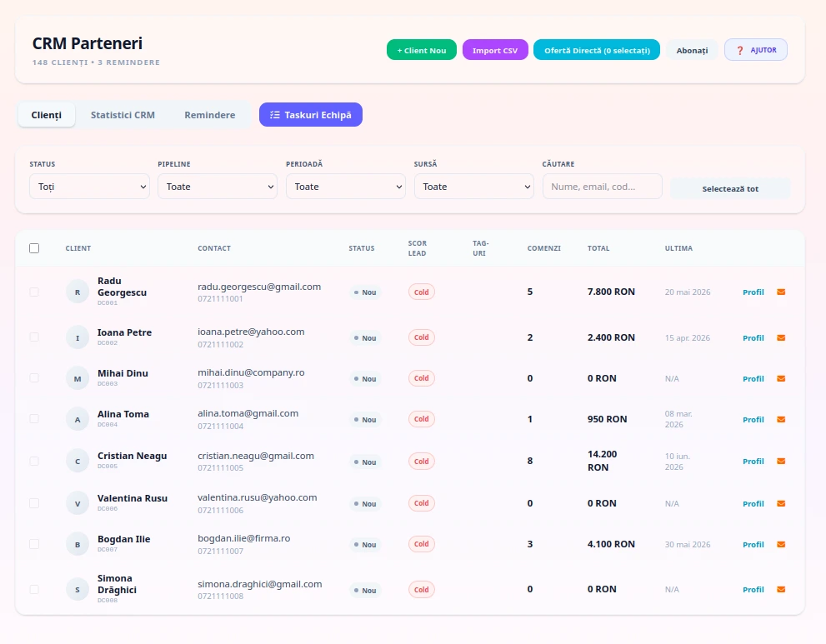
Task: Open the mail icon for Cristian Neagu
Action: 781,461
